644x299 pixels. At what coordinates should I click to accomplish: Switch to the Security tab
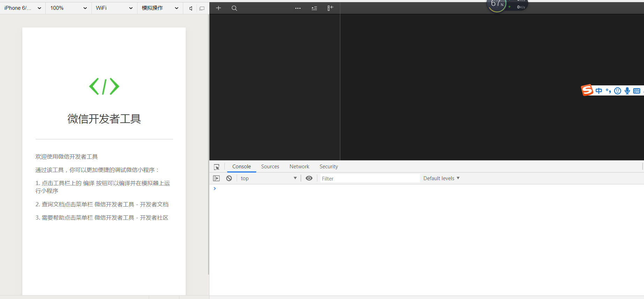[329, 167]
